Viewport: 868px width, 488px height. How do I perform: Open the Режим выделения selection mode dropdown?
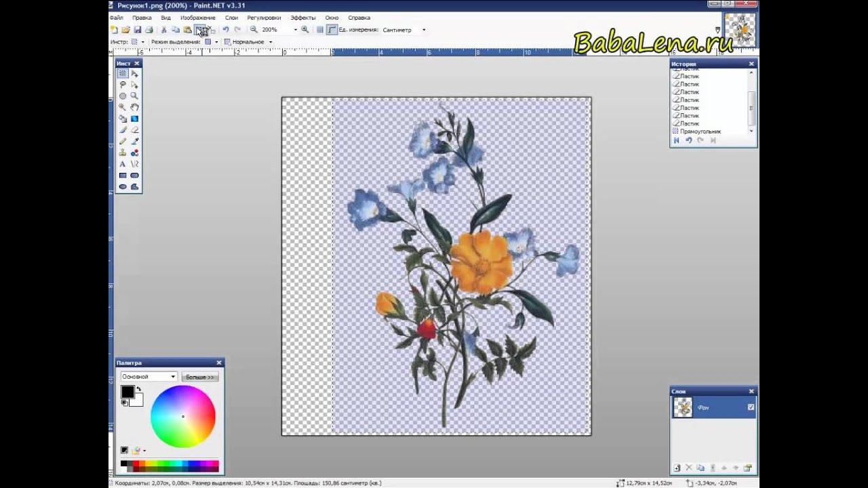coord(216,42)
